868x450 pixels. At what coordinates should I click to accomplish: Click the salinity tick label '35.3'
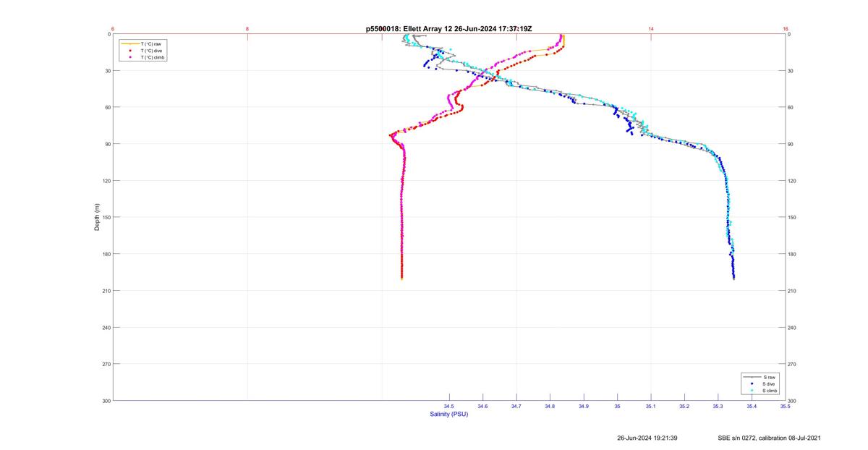718,407
